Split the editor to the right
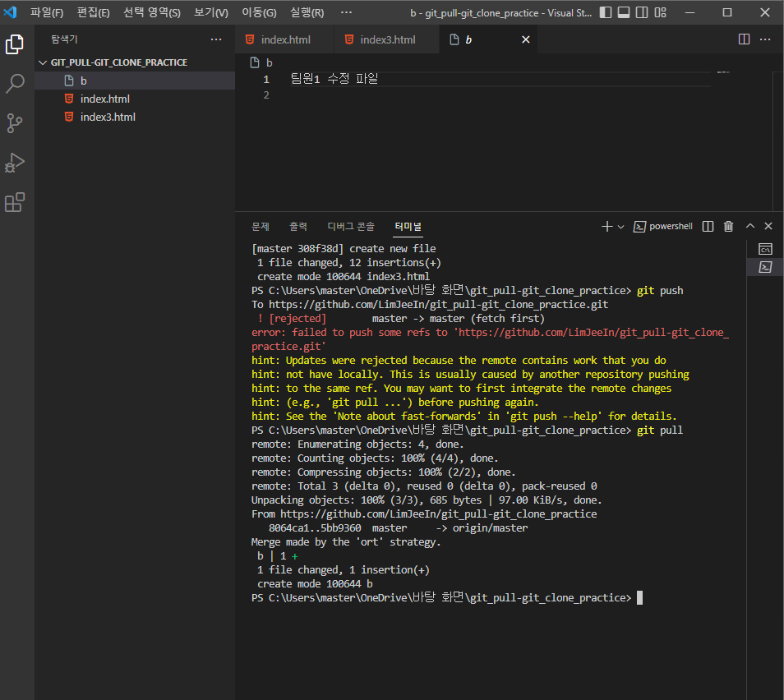 (744, 39)
